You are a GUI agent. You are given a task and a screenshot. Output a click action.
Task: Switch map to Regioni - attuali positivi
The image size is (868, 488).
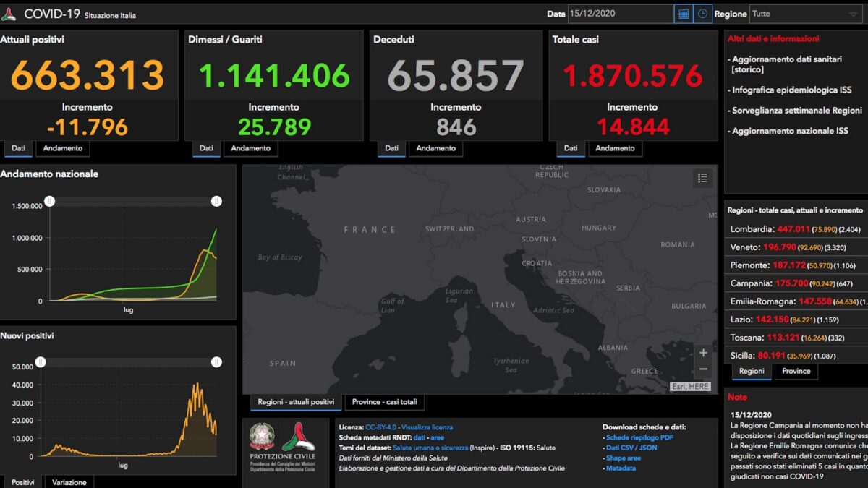(x=296, y=402)
